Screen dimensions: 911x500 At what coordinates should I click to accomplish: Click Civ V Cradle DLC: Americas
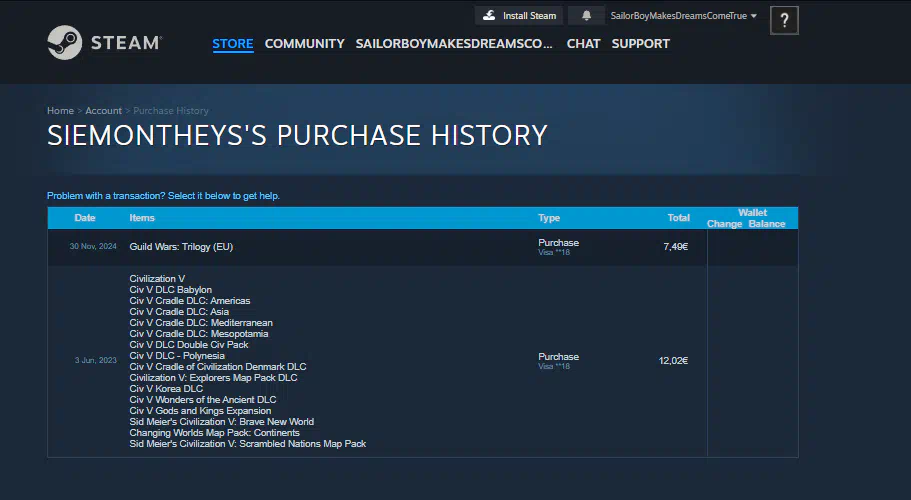[190, 301]
